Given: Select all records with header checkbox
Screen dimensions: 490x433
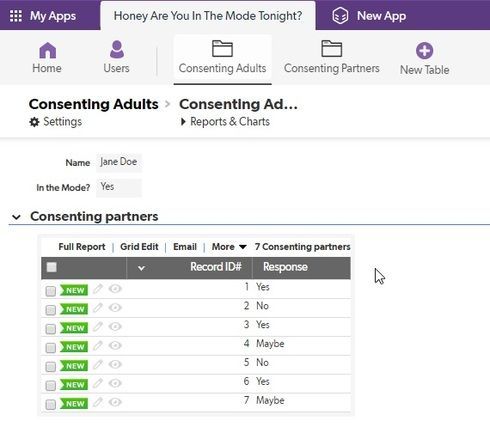Looking at the screenshot, I should click(51, 267).
